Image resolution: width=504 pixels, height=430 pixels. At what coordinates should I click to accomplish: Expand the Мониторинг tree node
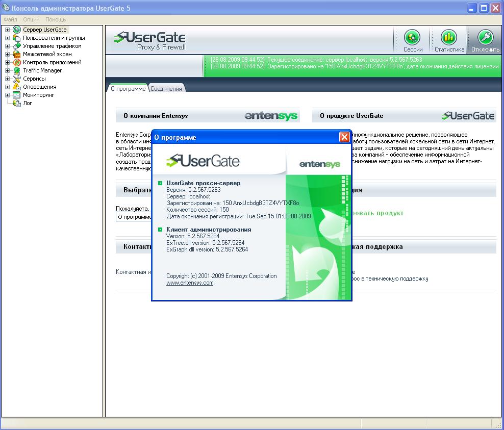point(8,95)
